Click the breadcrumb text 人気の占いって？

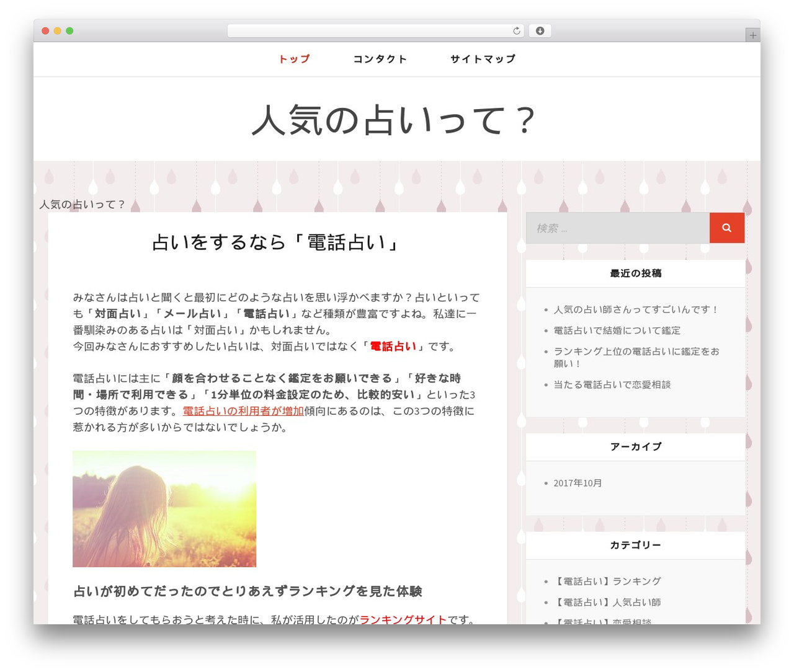83,204
